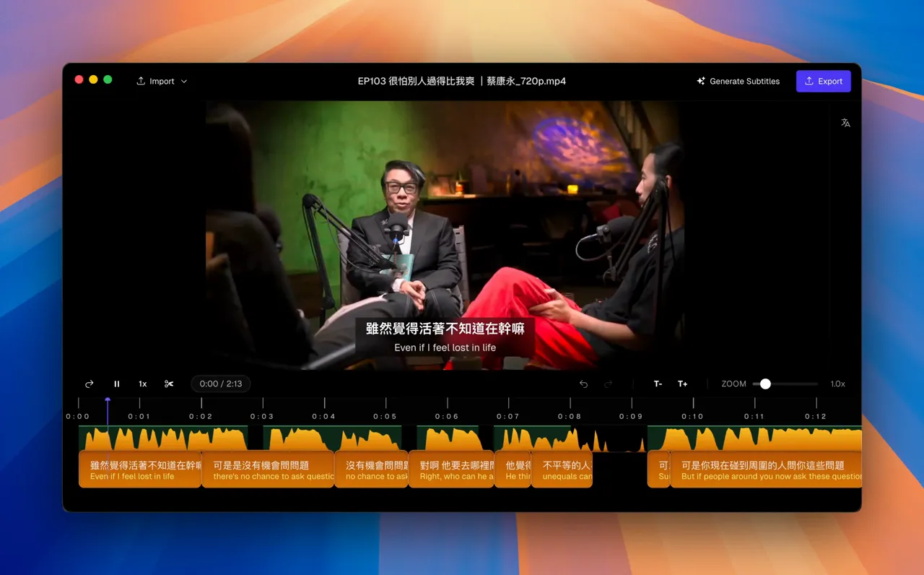Click the 1.0x zoom level value
Viewport: 924px width, 575px height.
click(x=837, y=384)
